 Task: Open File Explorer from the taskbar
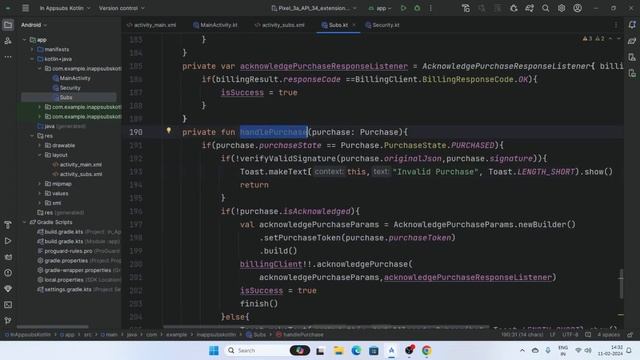tap(338, 350)
